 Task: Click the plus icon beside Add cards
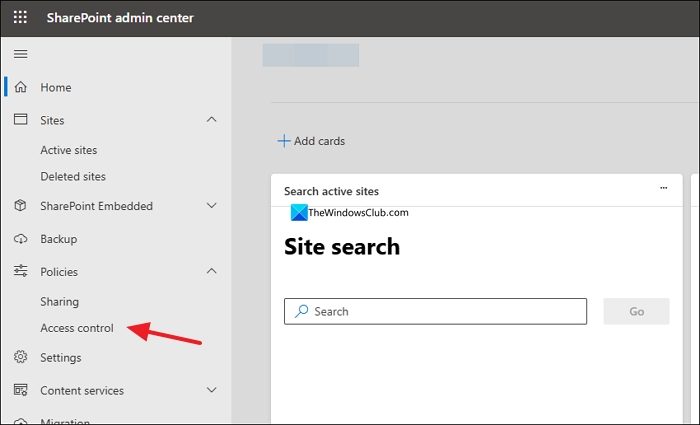[x=284, y=141]
